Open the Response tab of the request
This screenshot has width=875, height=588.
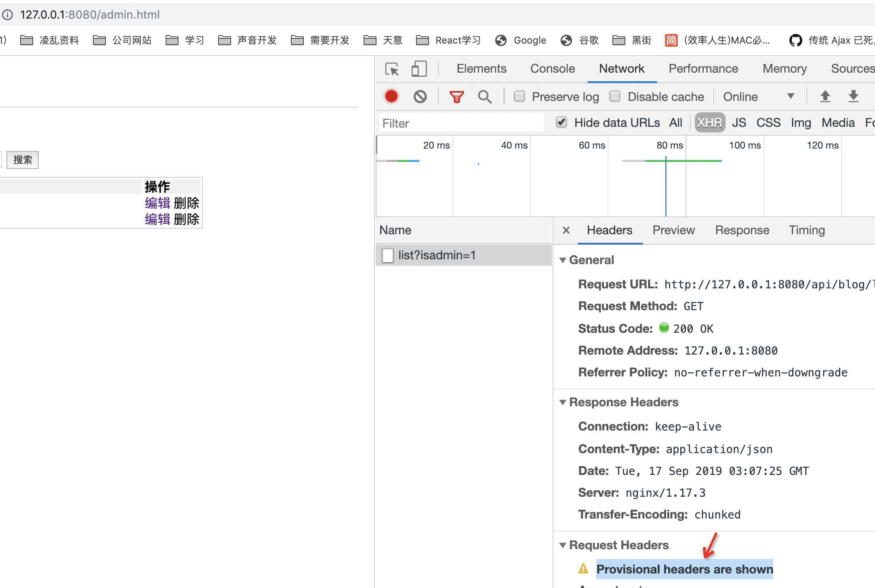(742, 230)
